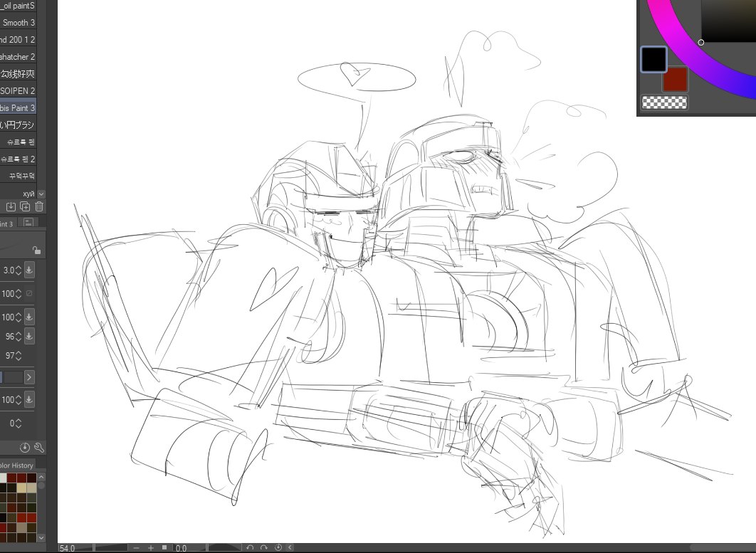The image size is (756, 553).
Task: Click the right-arrow expander in tool properties
Action: (29, 377)
